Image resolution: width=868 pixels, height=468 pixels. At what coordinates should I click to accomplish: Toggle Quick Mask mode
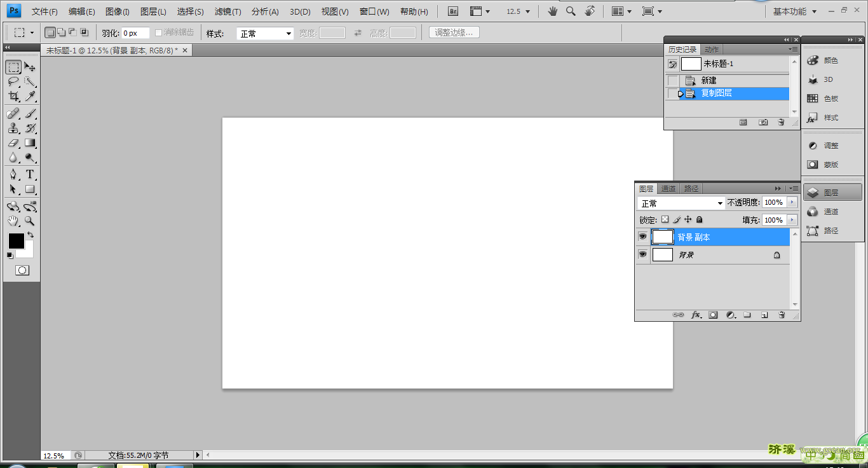[22, 270]
